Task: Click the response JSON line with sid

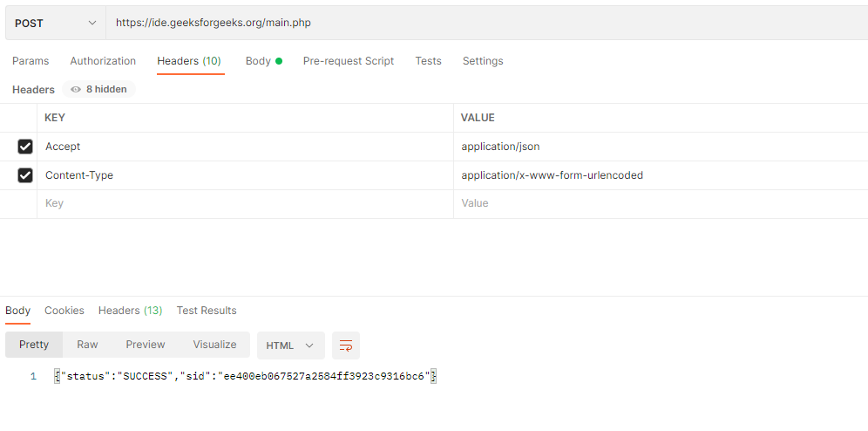Action: [x=245, y=377]
